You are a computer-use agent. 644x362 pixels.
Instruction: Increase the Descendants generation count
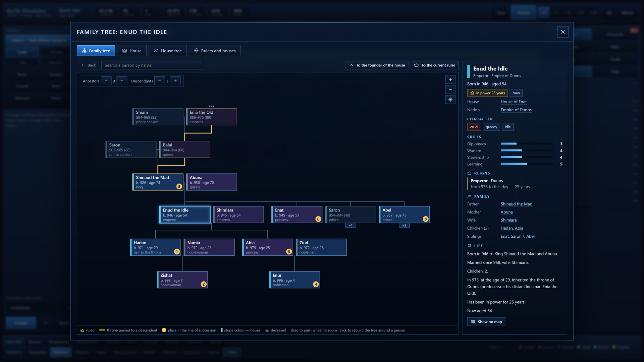tap(175, 81)
